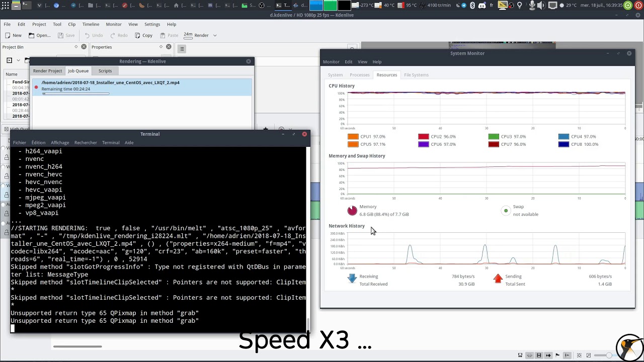644x362 pixels.
Task: Click the Sending red arrow icon
Action: pyautogui.click(x=498, y=278)
